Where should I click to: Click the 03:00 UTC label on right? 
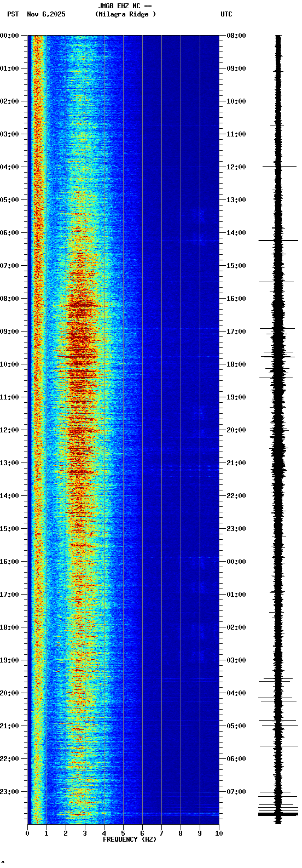tap(236, 660)
